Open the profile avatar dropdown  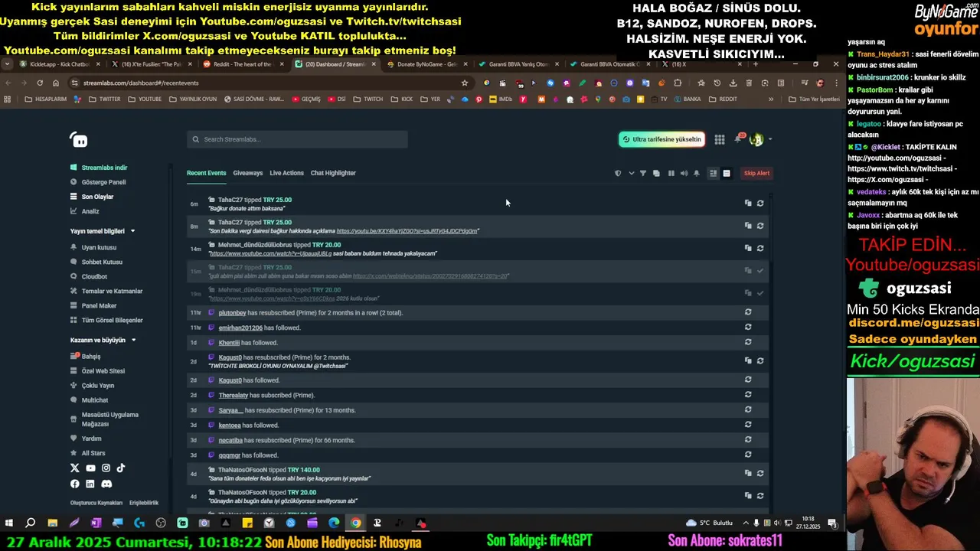click(x=759, y=139)
